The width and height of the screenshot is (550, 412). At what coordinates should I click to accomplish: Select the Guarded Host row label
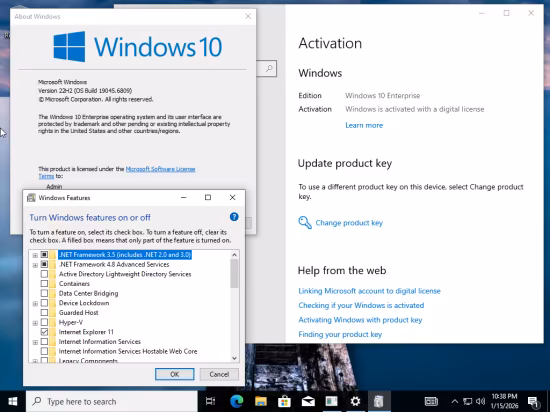(79, 312)
